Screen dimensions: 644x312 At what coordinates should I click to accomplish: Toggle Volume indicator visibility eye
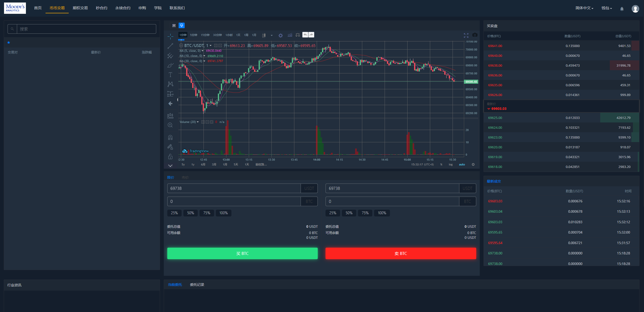[203, 122]
